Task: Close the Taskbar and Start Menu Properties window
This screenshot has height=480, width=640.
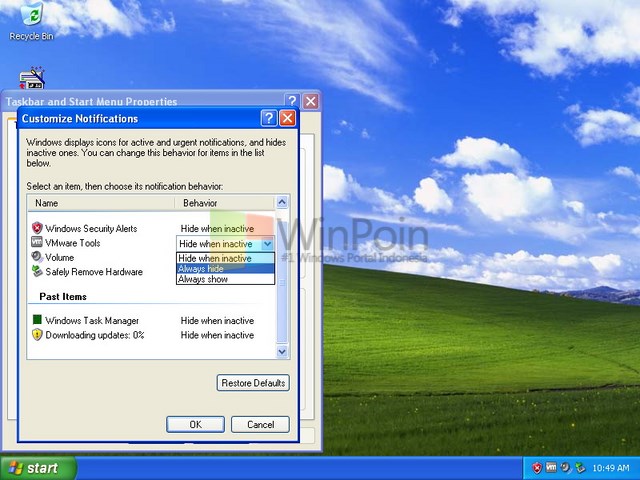Action: [x=311, y=101]
